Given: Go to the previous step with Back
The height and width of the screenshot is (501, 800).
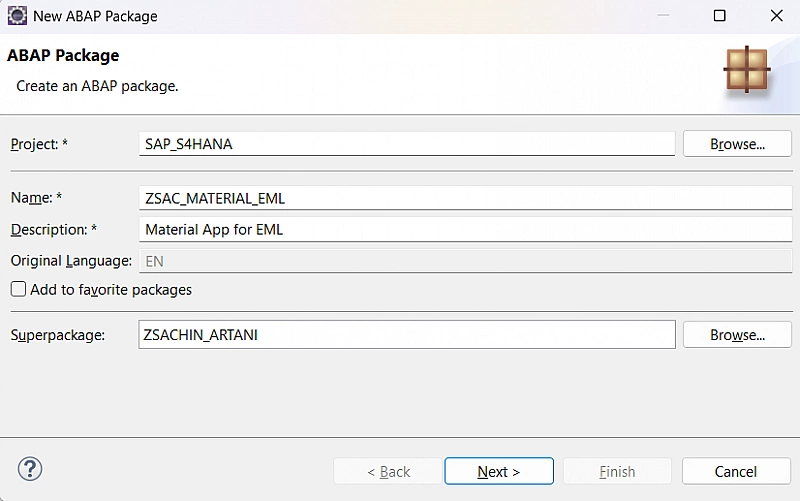Looking at the screenshot, I should tap(388, 471).
